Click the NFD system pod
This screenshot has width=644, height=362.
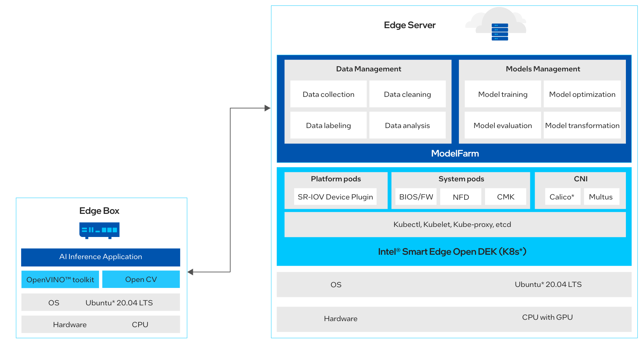click(461, 197)
